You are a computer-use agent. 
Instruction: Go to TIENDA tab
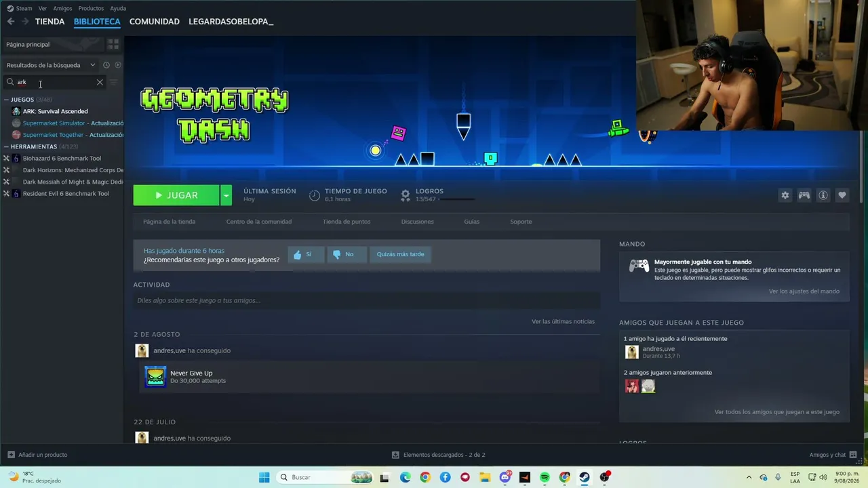point(50,22)
